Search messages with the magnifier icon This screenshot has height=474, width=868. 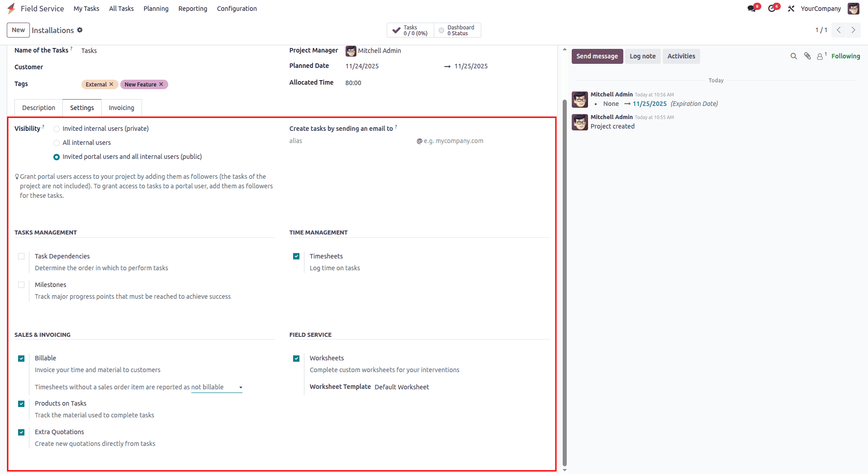[x=793, y=56]
